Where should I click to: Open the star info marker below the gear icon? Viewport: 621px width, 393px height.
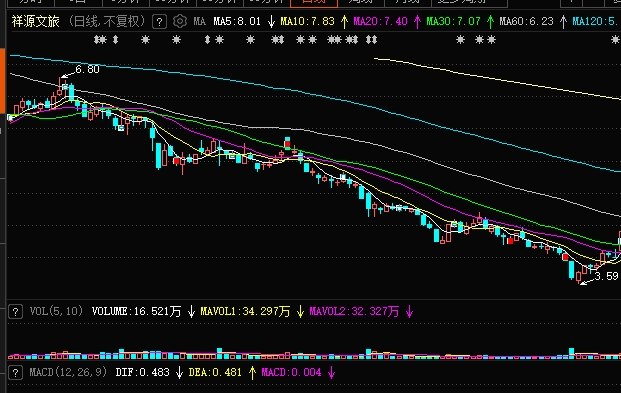[176, 40]
